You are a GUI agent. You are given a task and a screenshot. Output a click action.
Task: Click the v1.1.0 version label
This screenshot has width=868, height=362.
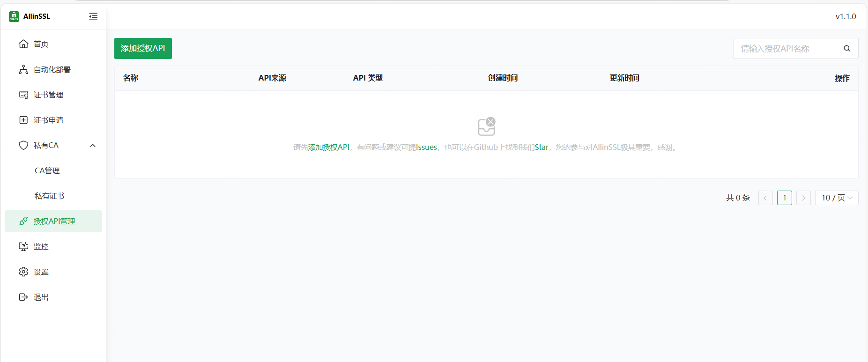point(846,16)
